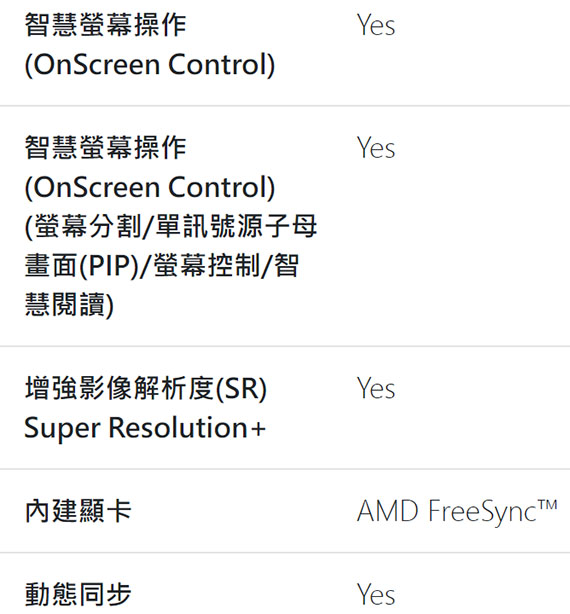This screenshot has width=570, height=614.
Task: Select (OnScreen Control) text in second row
Action: (x=150, y=187)
